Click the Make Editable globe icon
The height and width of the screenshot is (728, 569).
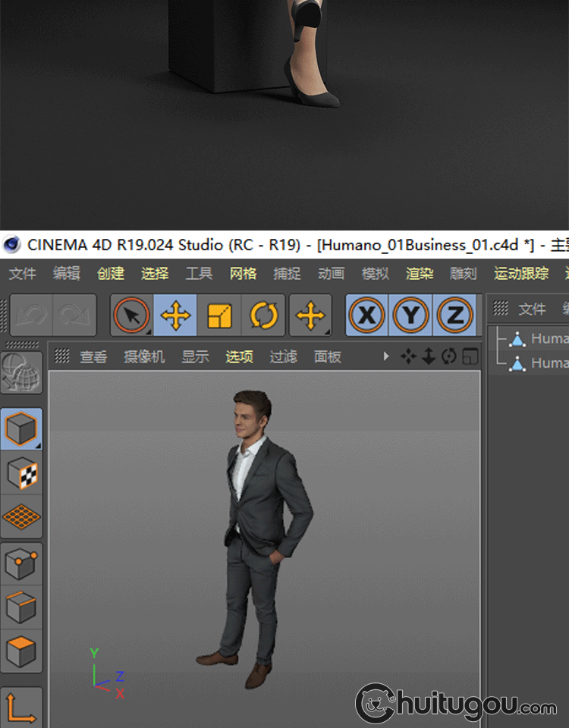coord(21,372)
